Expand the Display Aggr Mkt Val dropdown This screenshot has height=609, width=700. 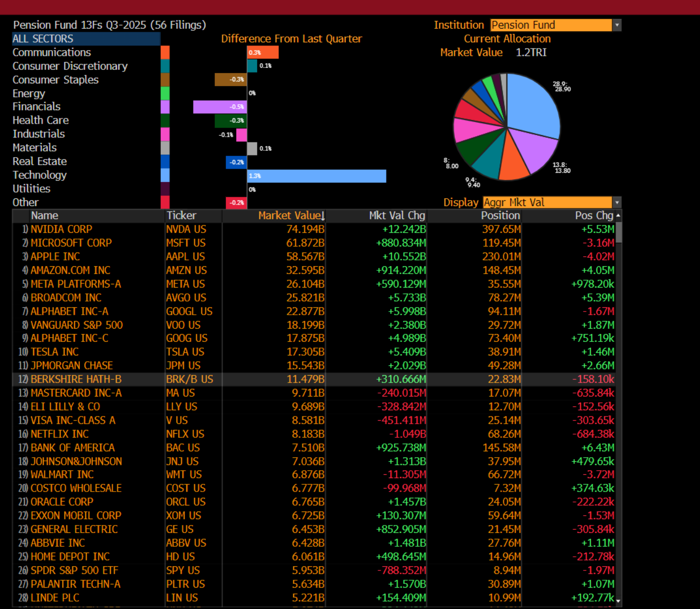click(617, 202)
